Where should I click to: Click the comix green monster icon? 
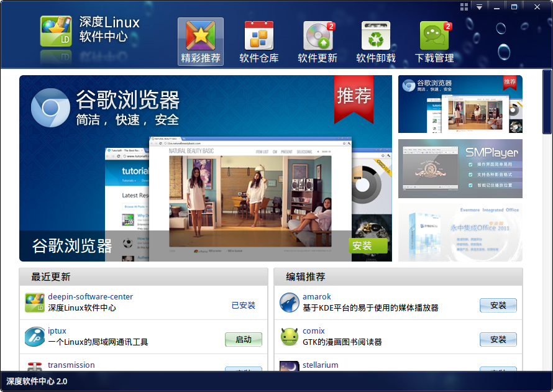pos(289,337)
